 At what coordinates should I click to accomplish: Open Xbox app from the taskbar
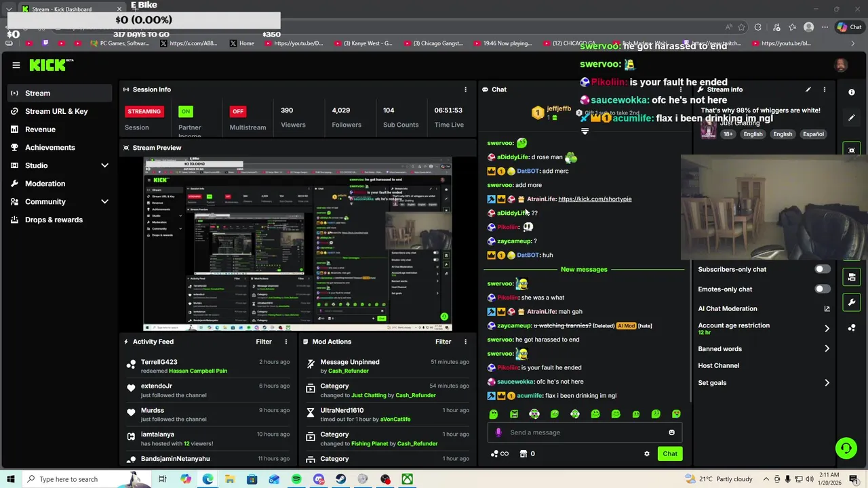pos(407,479)
